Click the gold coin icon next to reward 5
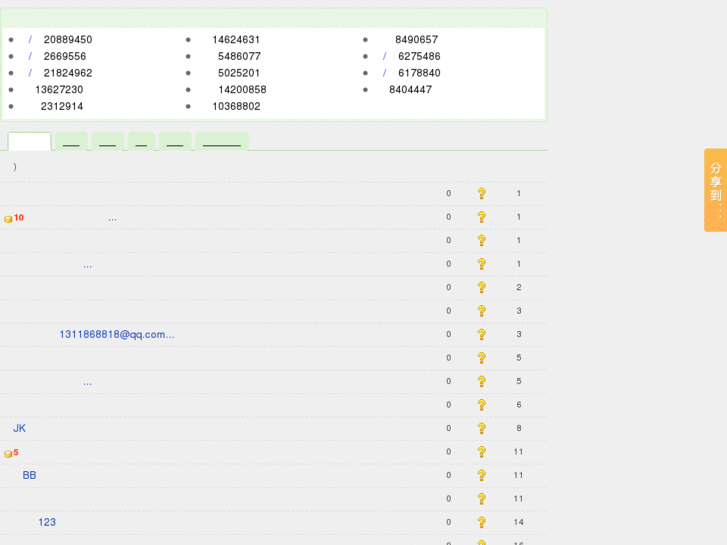Image resolution: width=727 pixels, height=545 pixels. pyautogui.click(x=8, y=454)
